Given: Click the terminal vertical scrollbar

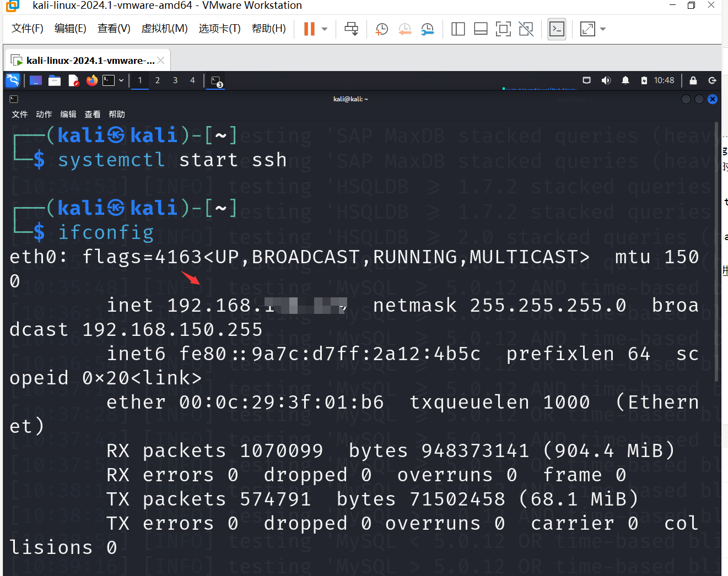Looking at the screenshot, I should point(716,252).
